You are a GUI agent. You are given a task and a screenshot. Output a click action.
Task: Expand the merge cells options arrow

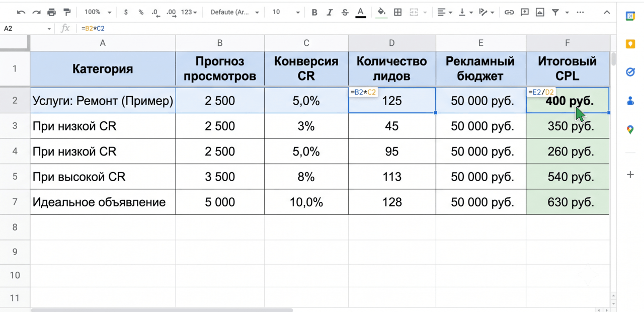pyautogui.click(x=425, y=13)
